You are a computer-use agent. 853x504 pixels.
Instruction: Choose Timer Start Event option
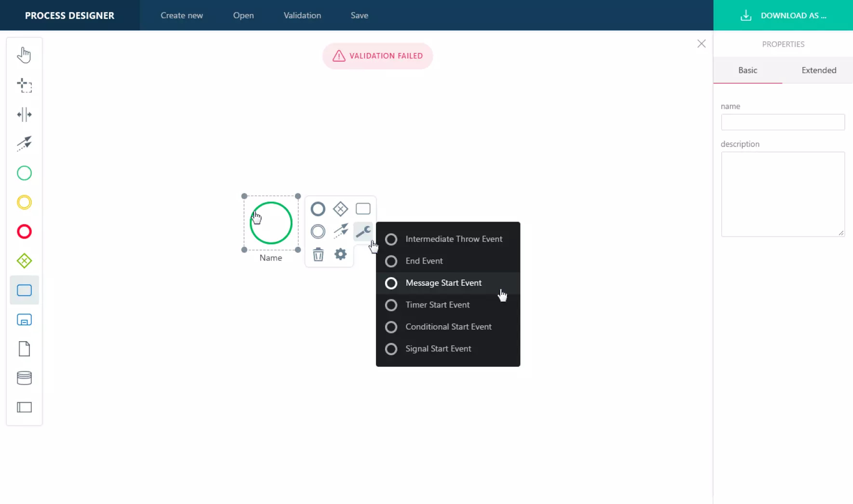tap(448, 305)
